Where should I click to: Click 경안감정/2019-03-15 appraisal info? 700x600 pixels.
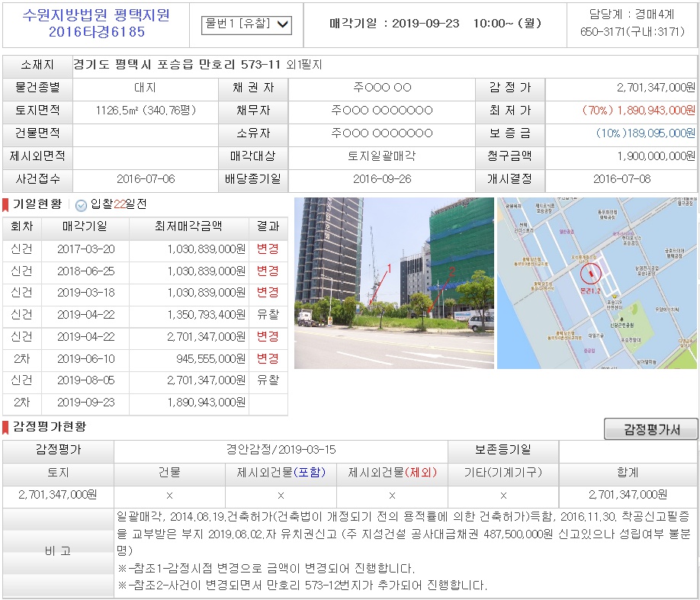(x=281, y=450)
